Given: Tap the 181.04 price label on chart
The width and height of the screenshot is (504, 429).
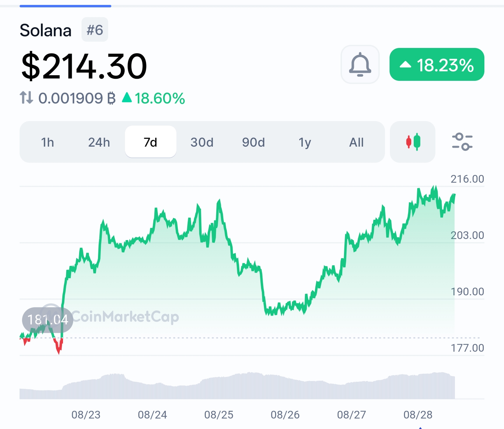Looking at the screenshot, I should [48, 320].
